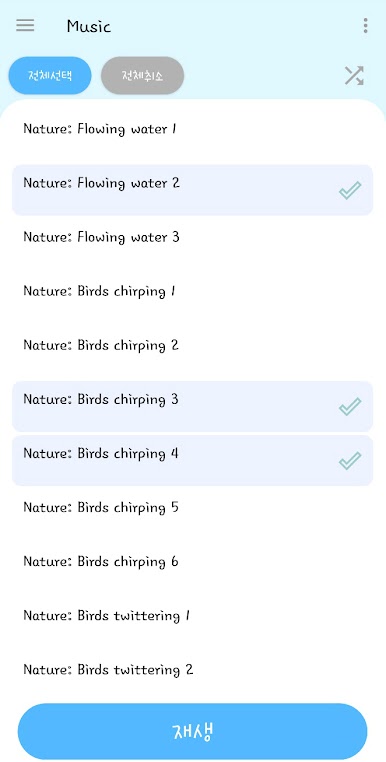
Task: Deselect the Nature: Birds chirping 4 row
Action: pos(193,460)
